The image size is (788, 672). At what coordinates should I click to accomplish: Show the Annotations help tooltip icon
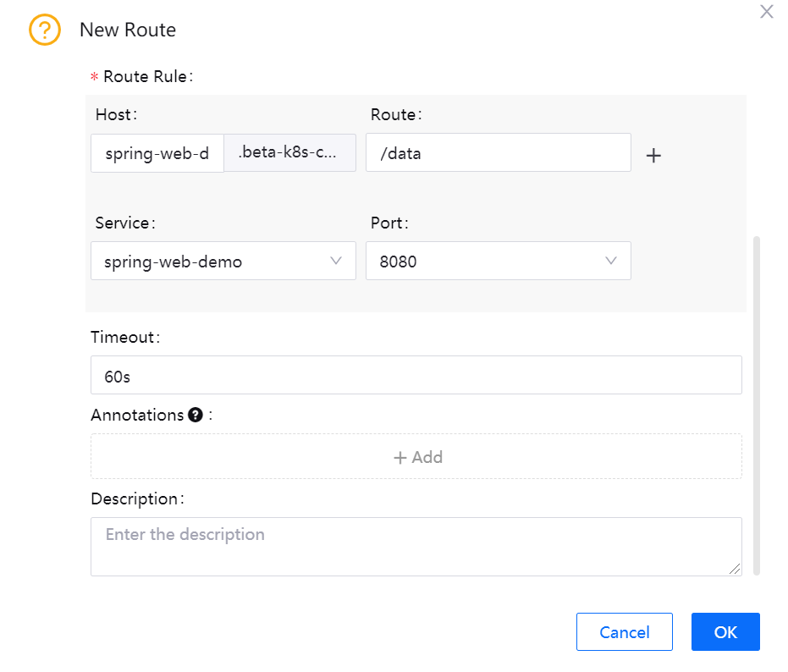196,415
